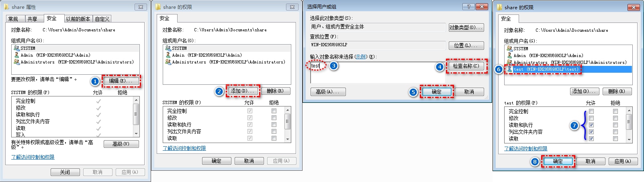
Task: Click the SYSTEM icon in rightmost permissions dialog
Action: coord(509,48)
